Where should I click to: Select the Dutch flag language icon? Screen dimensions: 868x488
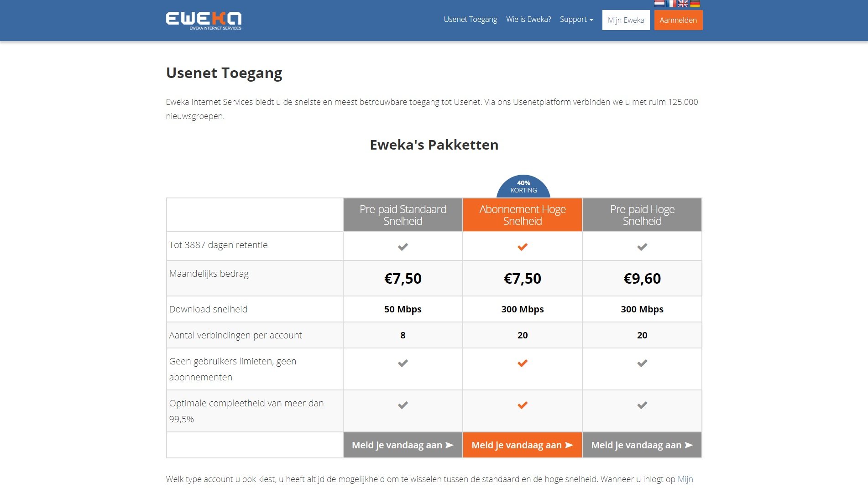[x=659, y=4]
